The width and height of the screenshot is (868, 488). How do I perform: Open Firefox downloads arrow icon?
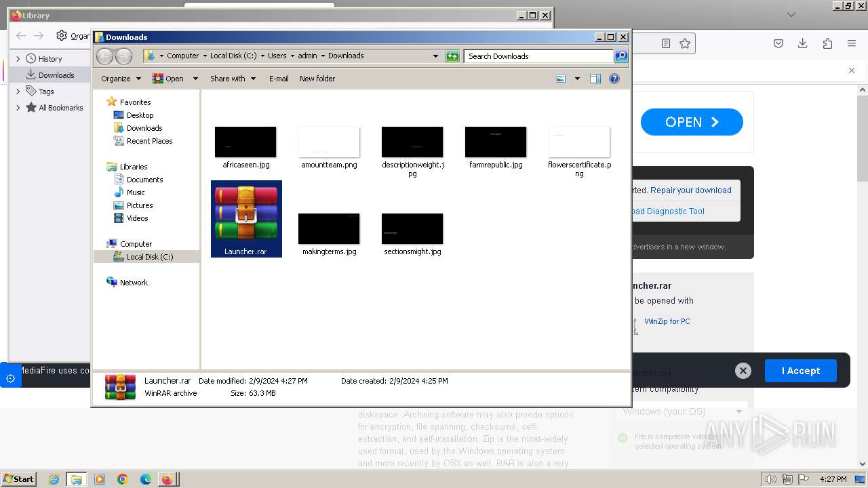point(803,43)
